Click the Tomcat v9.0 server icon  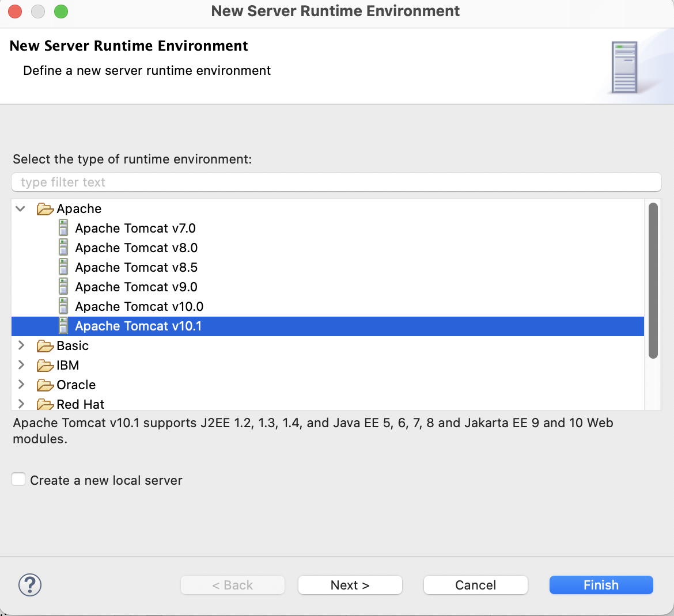(63, 287)
